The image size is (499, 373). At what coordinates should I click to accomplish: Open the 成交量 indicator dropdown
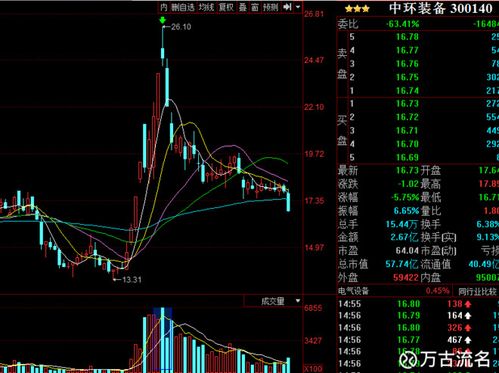(298, 301)
